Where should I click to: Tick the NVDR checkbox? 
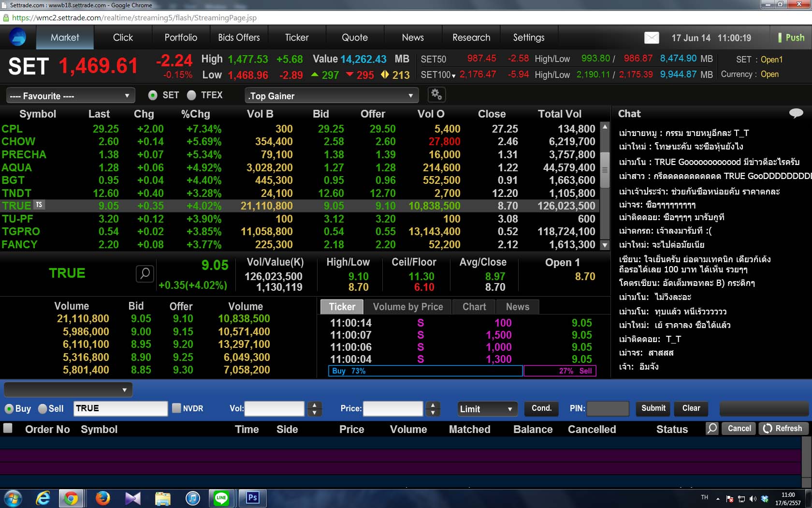176,408
